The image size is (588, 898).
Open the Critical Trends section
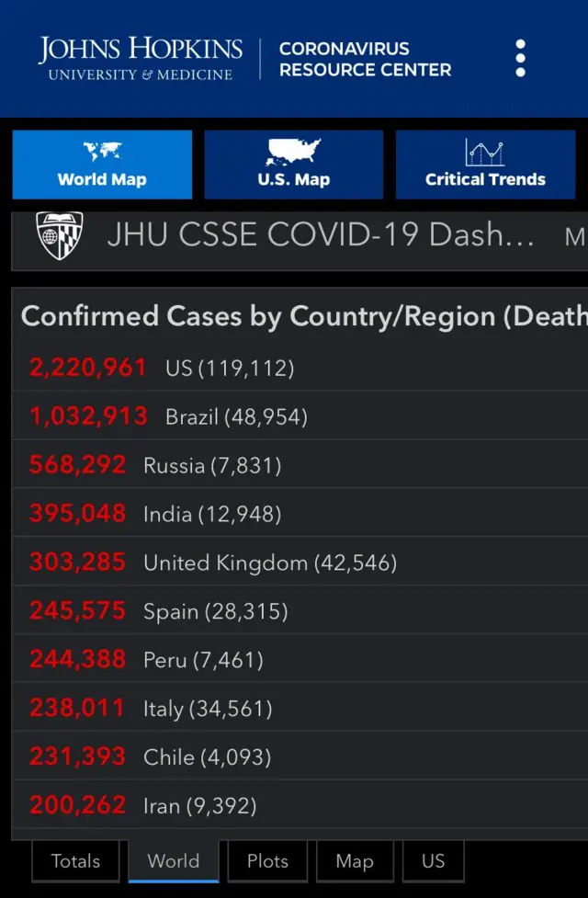[485, 165]
